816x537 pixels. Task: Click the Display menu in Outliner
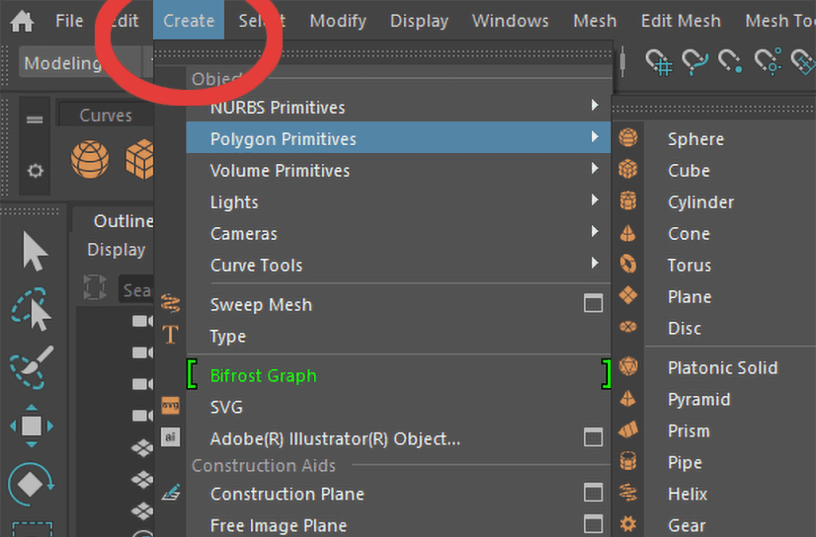(x=116, y=250)
